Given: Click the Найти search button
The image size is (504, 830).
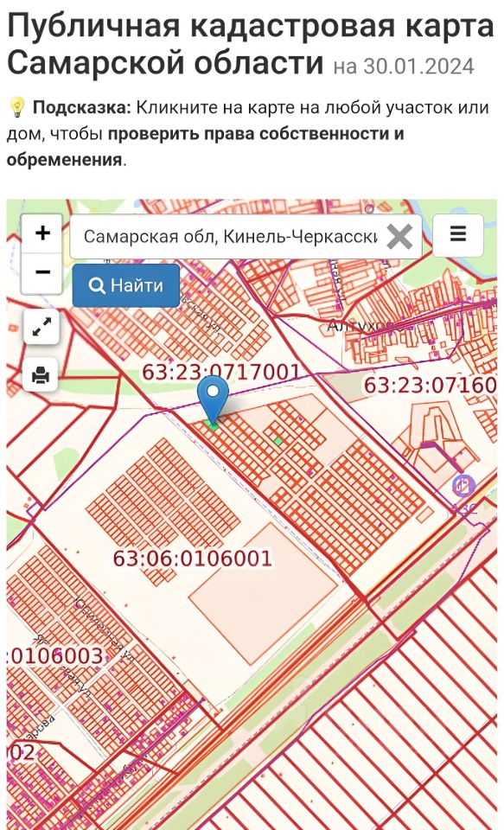Looking at the screenshot, I should tap(126, 285).
